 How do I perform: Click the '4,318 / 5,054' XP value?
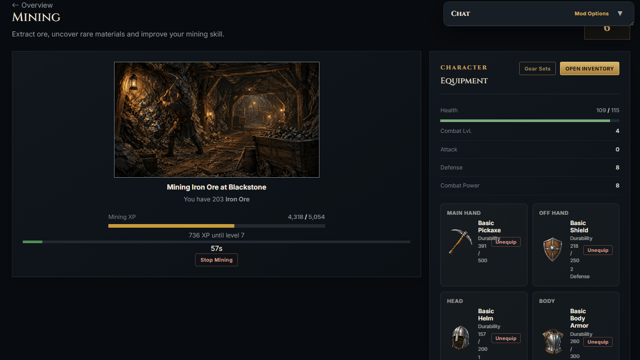tap(306, 217)
